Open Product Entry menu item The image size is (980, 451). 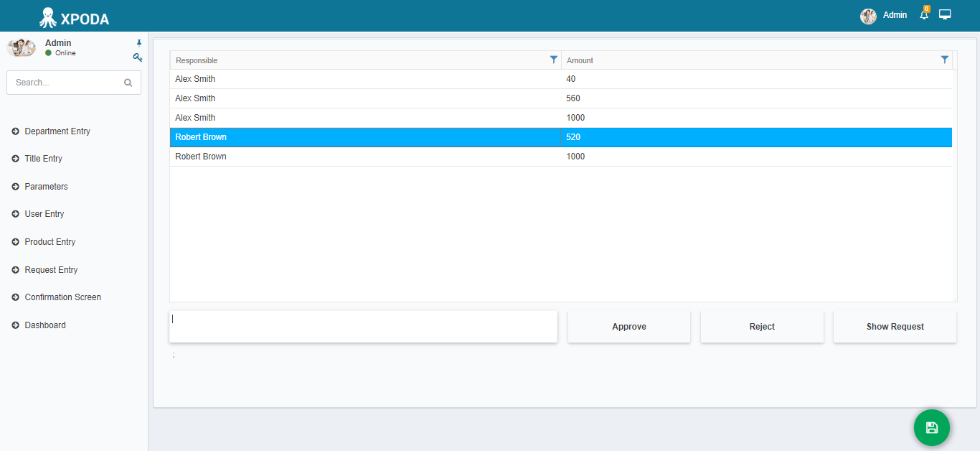[x=50, y=242]
